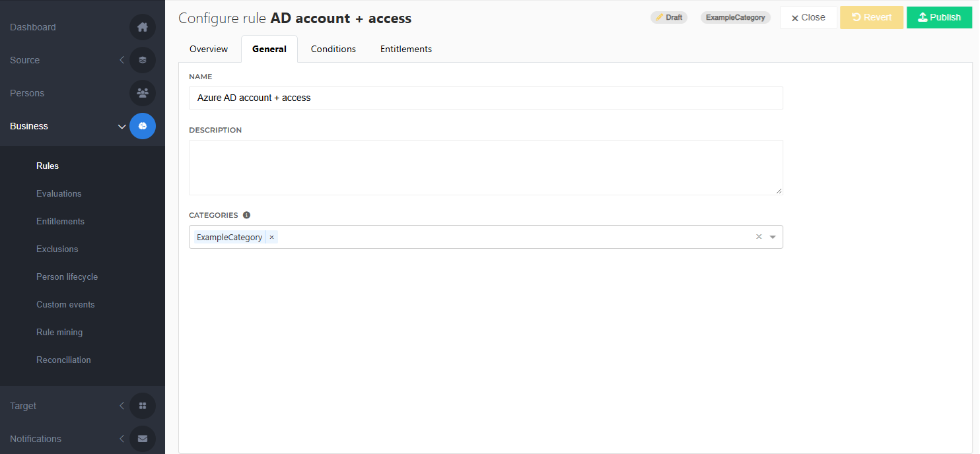Open the Categories dropdown arrow

click(773, 237)
